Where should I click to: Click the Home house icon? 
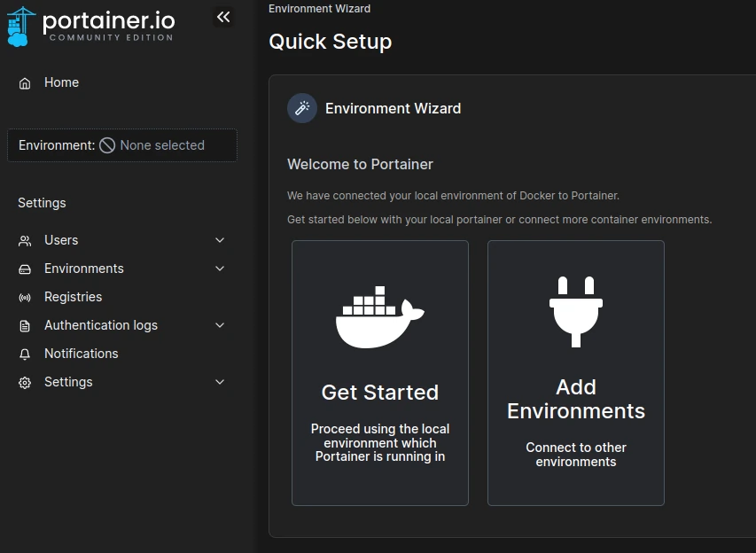click(25, 83)
